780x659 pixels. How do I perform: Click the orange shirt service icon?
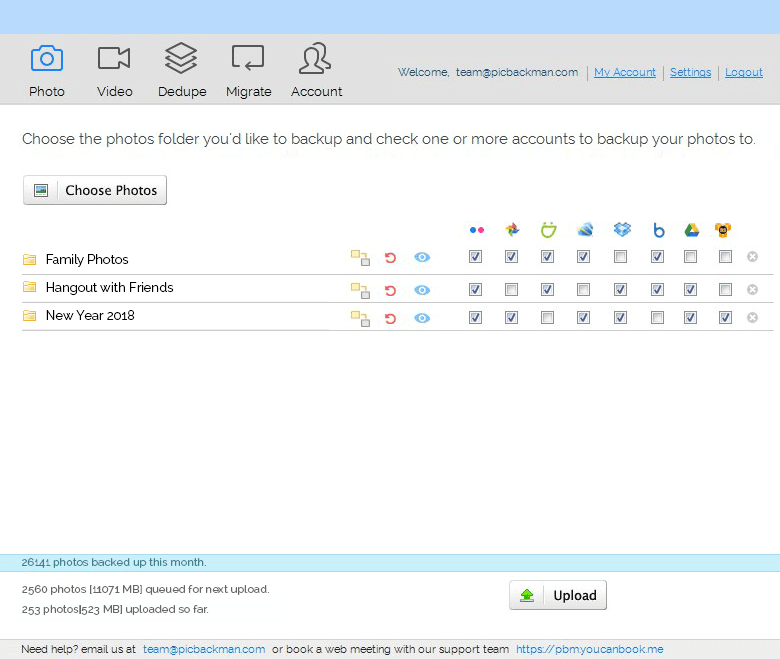(723, 230)
